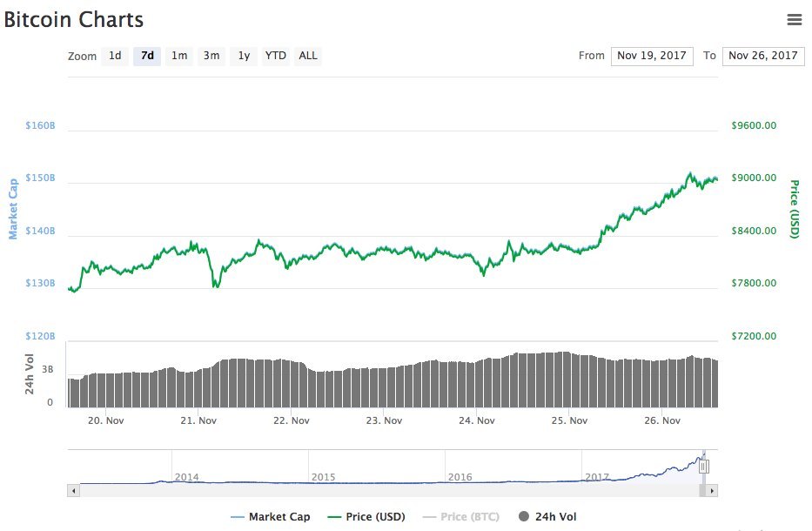Zoom chart to 1y
The image size is (812, 531).
pos(244,56)
